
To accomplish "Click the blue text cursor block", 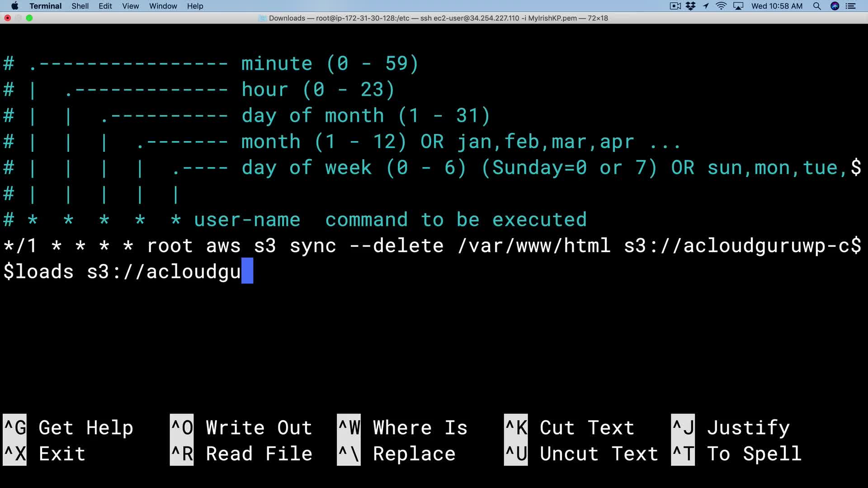I will point(247,271).
